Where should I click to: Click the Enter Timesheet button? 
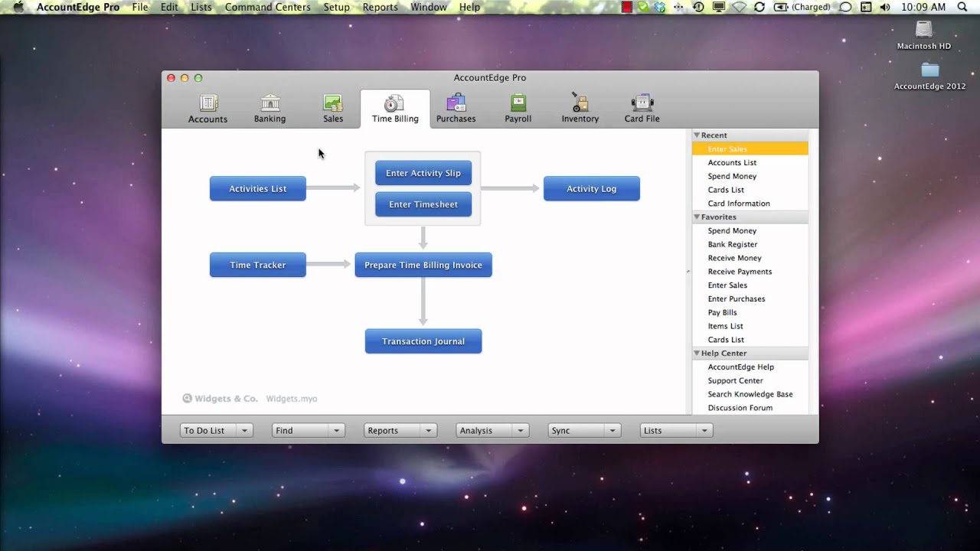pyautogui.click(x=423, y=204)
